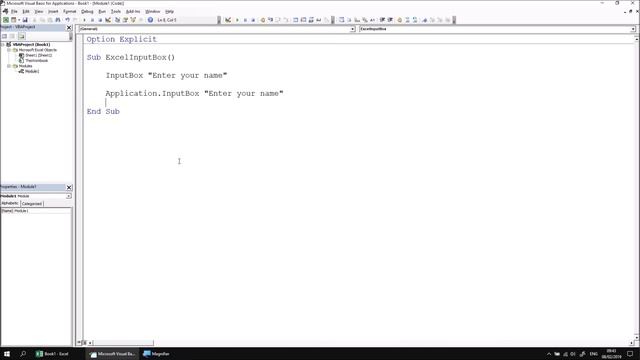Switch to Procedure View at code window bottom

79,343
